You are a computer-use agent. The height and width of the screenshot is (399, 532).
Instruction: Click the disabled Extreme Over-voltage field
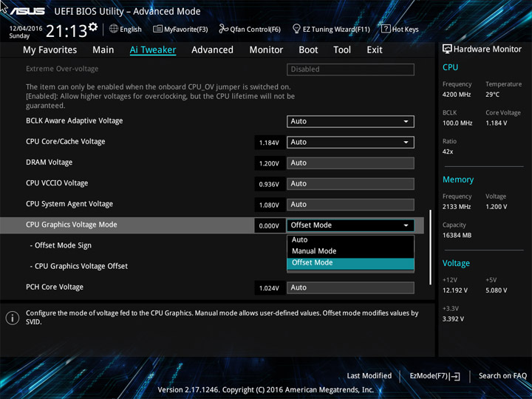[x=350, y=69]
